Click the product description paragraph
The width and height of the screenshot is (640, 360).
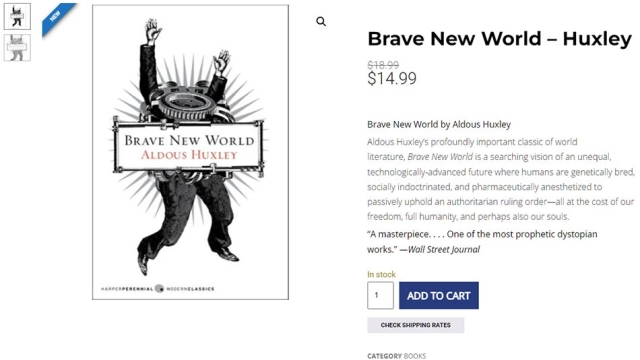click(x=501, y=179)
